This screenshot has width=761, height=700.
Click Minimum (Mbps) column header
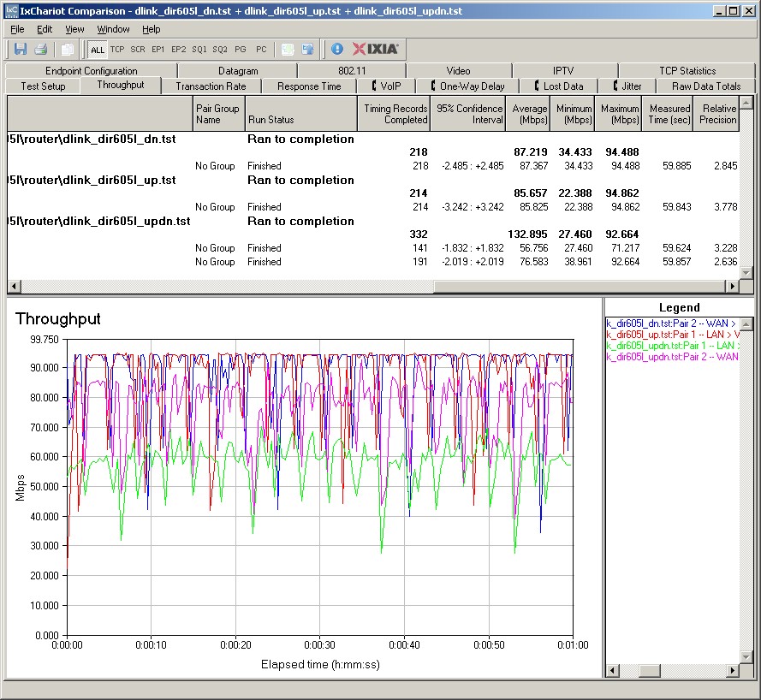572,114
